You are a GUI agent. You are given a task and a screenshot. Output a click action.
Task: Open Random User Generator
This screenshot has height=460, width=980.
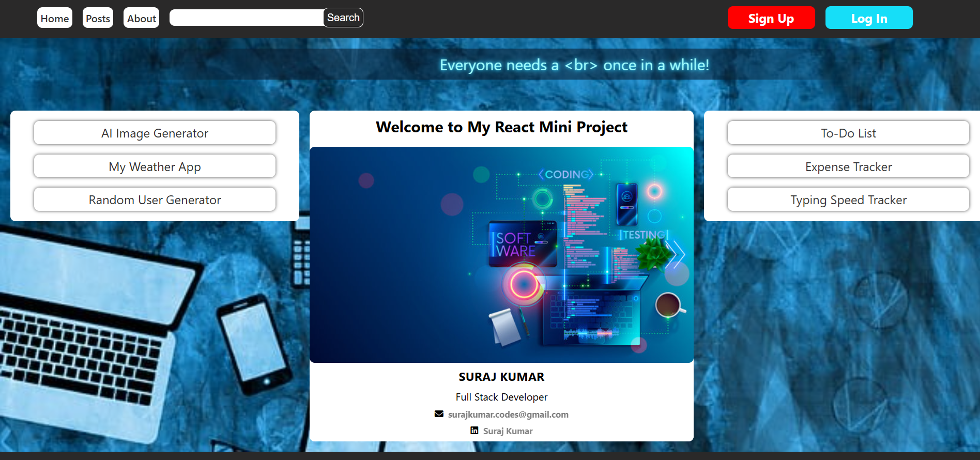tap(155, 200)
